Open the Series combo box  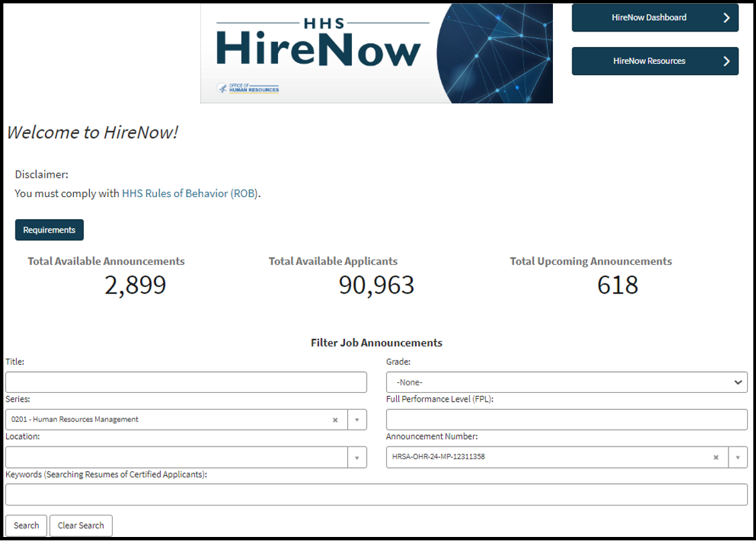tap(168, 420)
